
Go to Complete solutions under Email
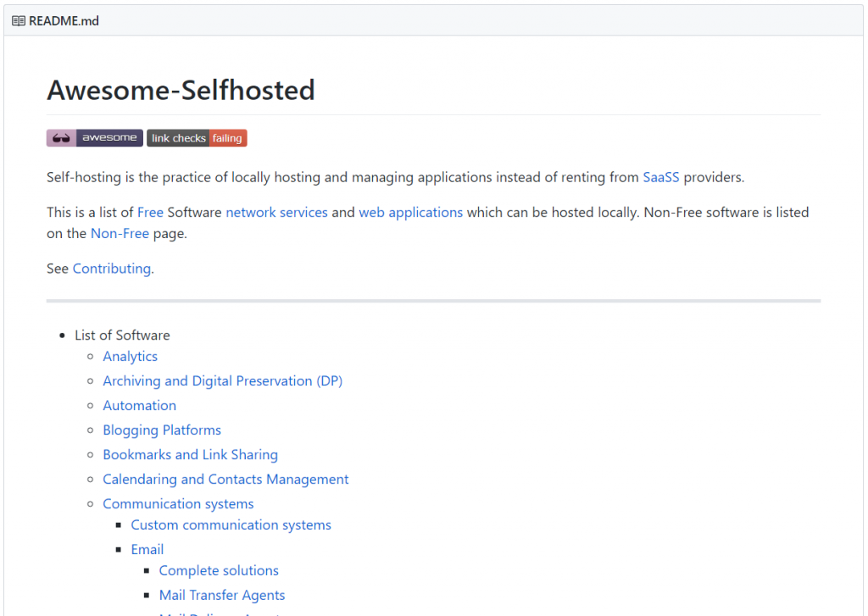219,570
